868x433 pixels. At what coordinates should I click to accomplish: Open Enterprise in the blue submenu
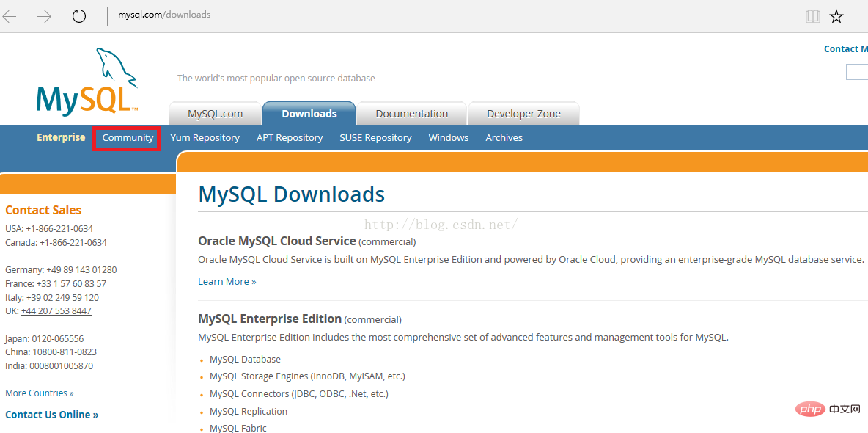click(61, 137)
